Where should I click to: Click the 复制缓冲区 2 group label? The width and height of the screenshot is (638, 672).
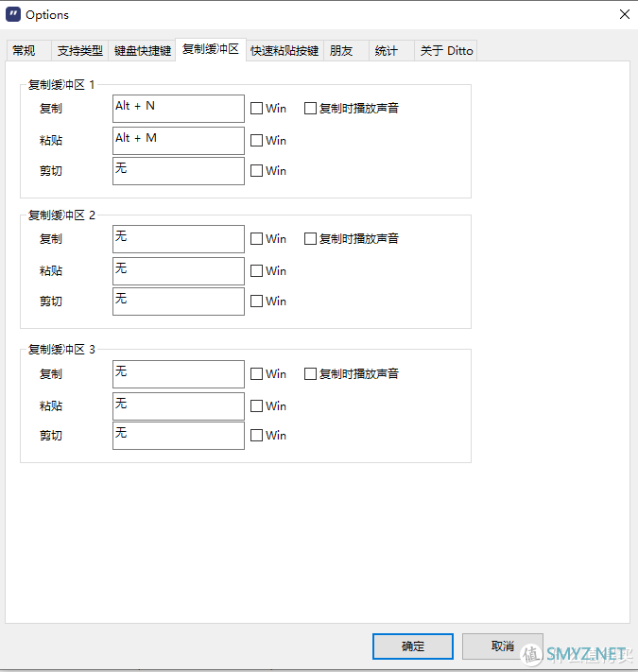click(x=61, y=215)
